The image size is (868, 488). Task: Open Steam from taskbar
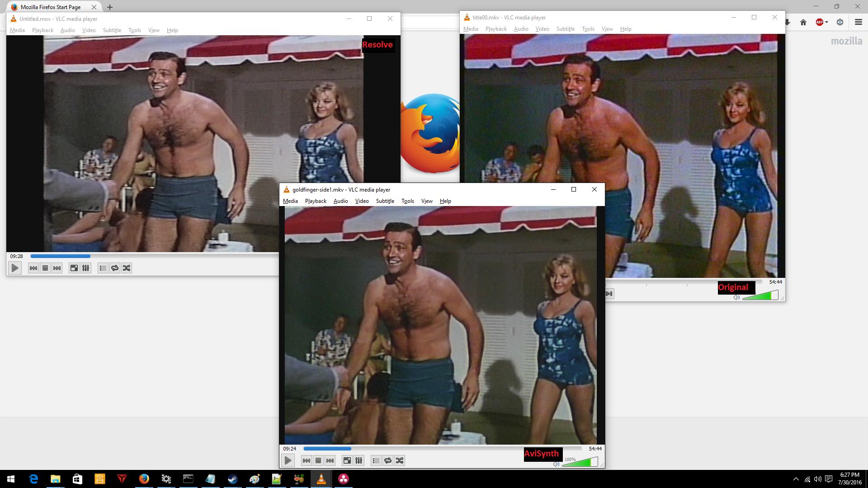[232, 479]
